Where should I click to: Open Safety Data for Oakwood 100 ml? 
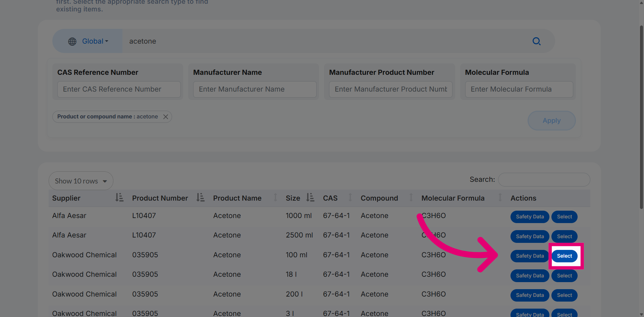point(530,256)
